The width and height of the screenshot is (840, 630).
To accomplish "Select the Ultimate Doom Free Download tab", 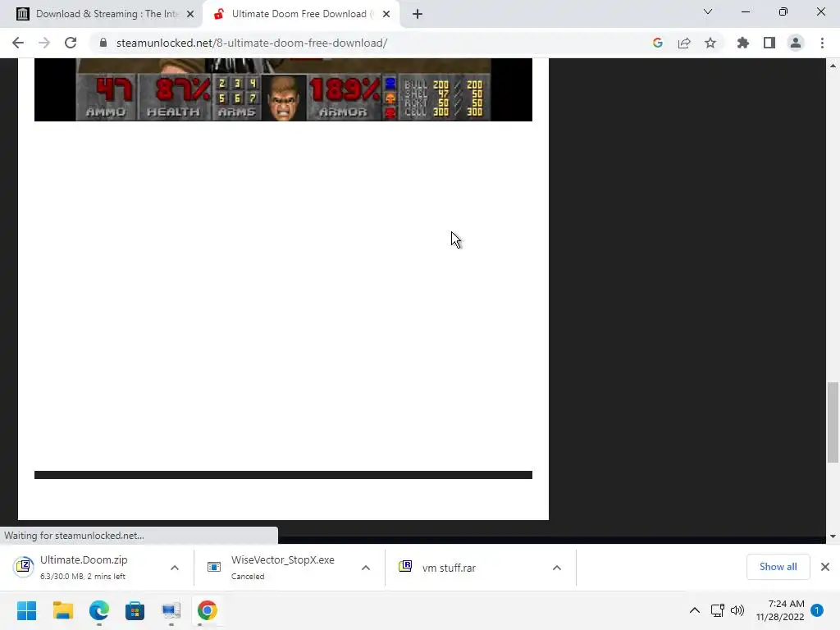I will (300, 14).
